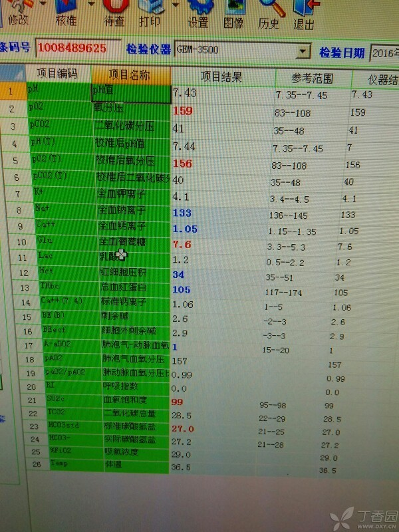Click the Na+ result value 133
This screenshot has height=532, width=399.
point(182,213)
